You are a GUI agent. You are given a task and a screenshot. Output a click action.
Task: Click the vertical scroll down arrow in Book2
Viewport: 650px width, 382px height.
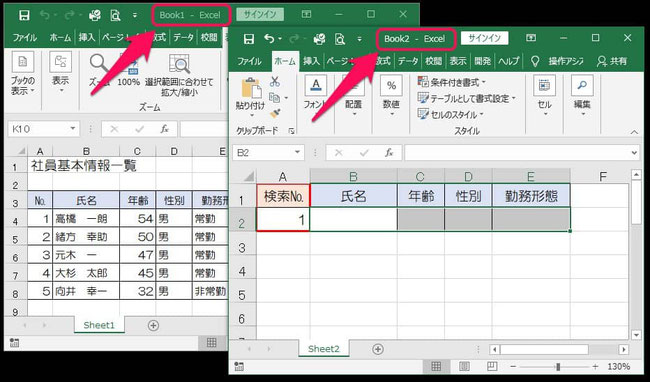(x=636, y=335)
